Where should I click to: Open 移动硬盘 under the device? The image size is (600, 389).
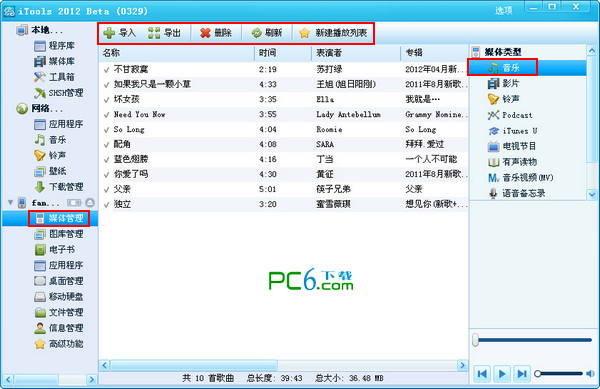pyautogui.click(x=59, y=296)
